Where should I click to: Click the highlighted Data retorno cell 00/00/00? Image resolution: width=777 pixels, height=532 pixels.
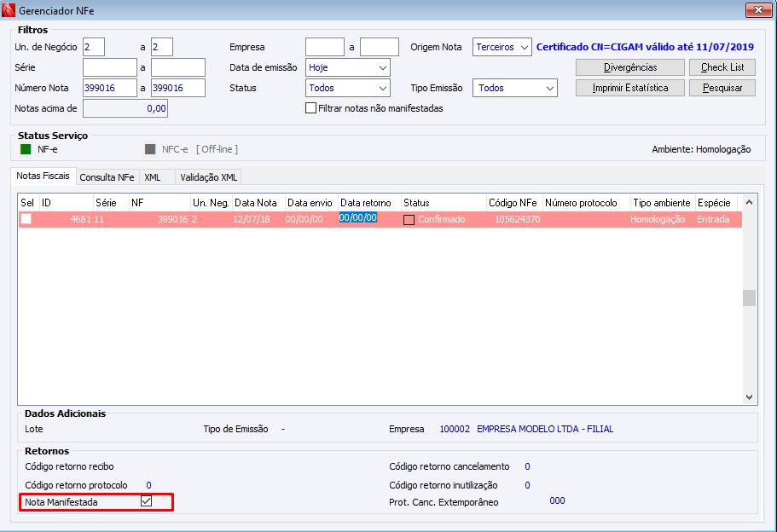358,217
